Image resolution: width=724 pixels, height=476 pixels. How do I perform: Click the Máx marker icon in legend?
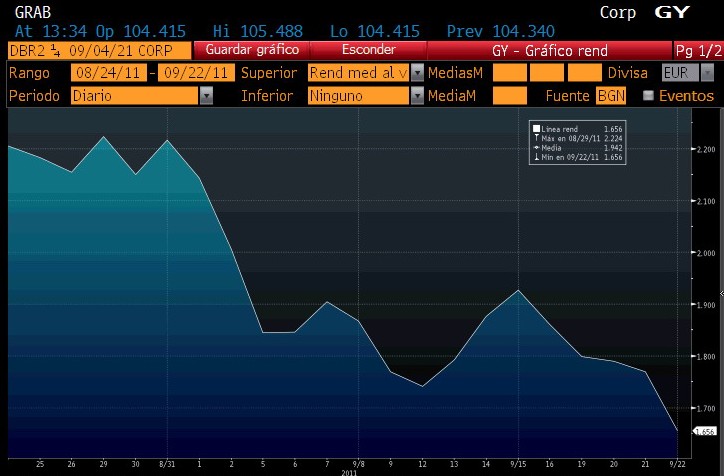[537, 138]
